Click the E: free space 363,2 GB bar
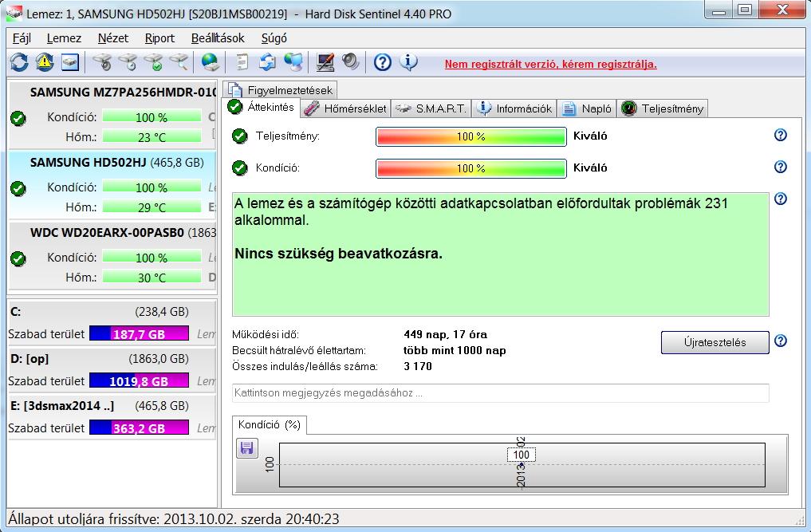 coord(139,428)
